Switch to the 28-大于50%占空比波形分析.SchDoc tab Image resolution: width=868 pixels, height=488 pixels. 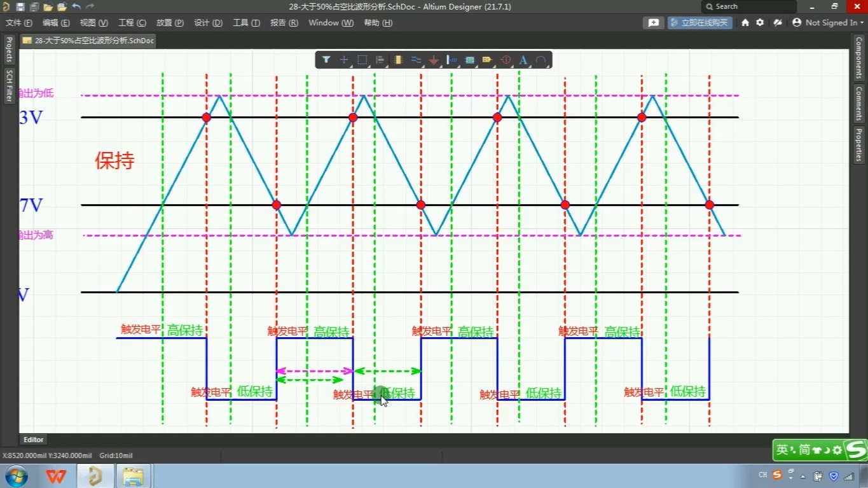coord(88,40)
